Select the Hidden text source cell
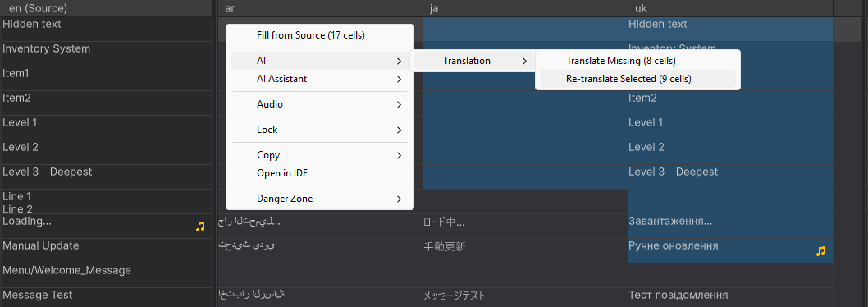Screen dimensions: 868x307 pyautogui.click(x=107, y=29)
